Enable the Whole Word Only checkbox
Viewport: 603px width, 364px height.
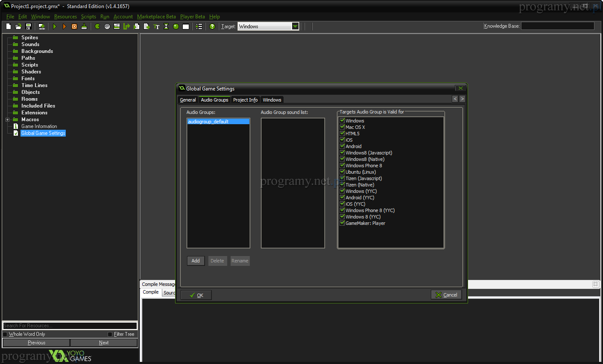(5, 334)
